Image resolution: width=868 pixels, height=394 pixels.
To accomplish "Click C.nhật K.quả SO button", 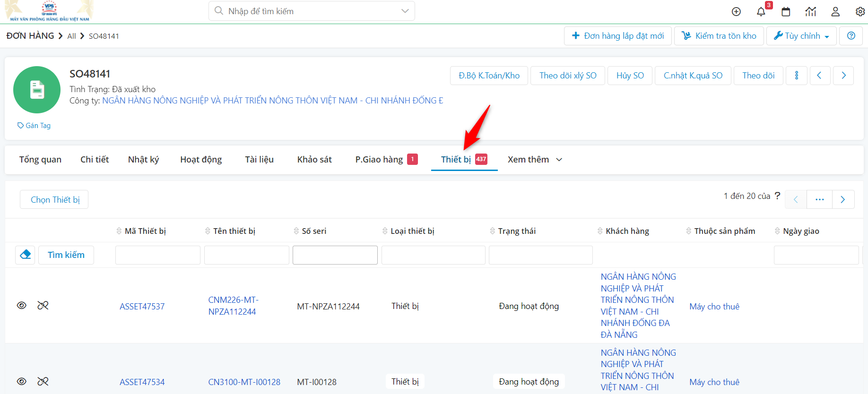I will point(693,76).
